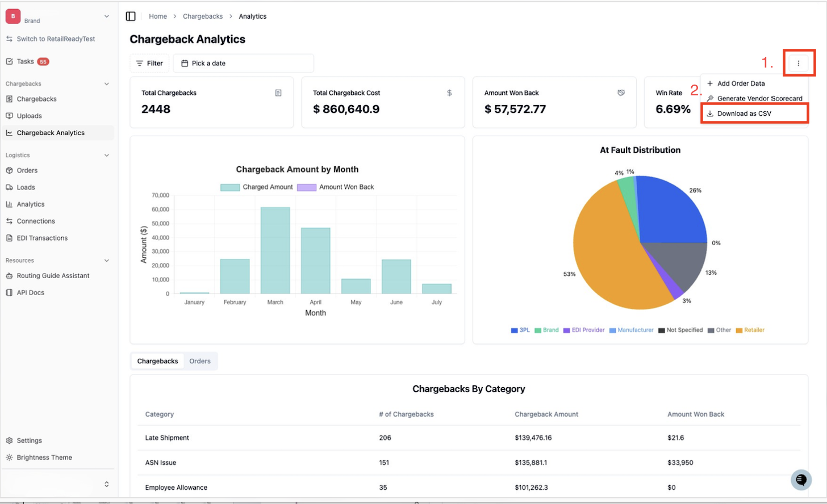
Task: Click the Tasks badge showing 55
Action: pos(43,61)
